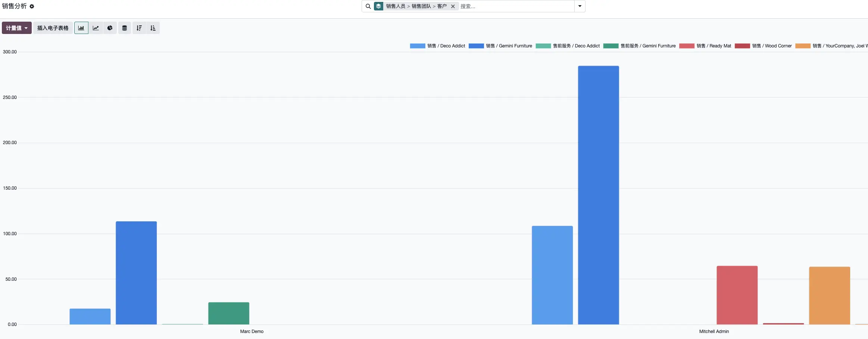Click into the 搜索... search field

click(515, 6)
